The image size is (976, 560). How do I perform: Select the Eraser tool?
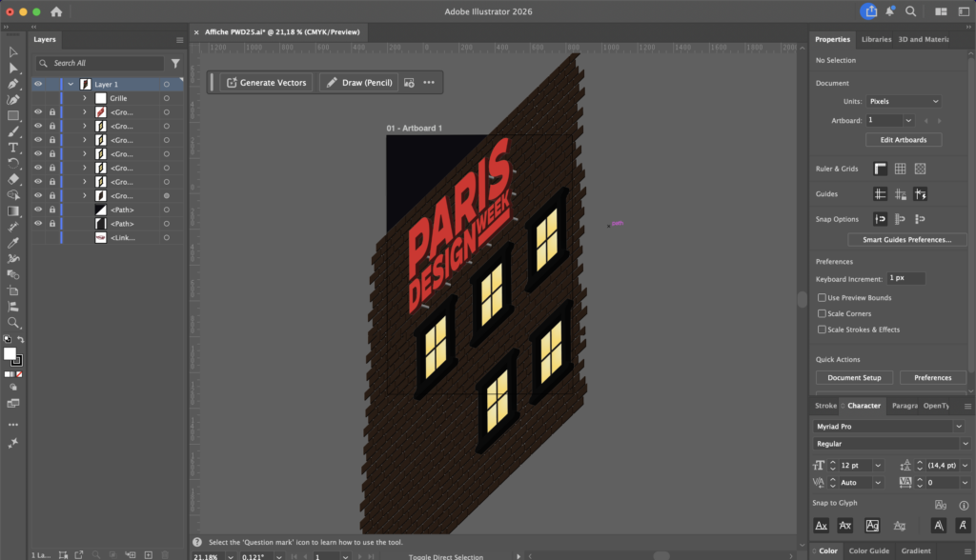point(13,179)
